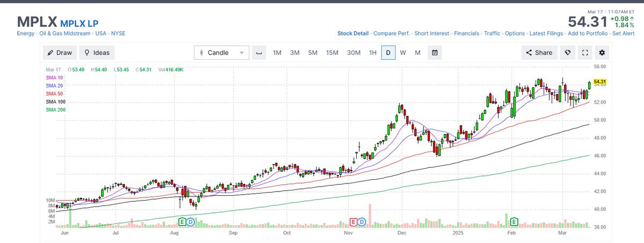644x243 pixels.
Task: Activate the Draw tools button
Action: 60,53
